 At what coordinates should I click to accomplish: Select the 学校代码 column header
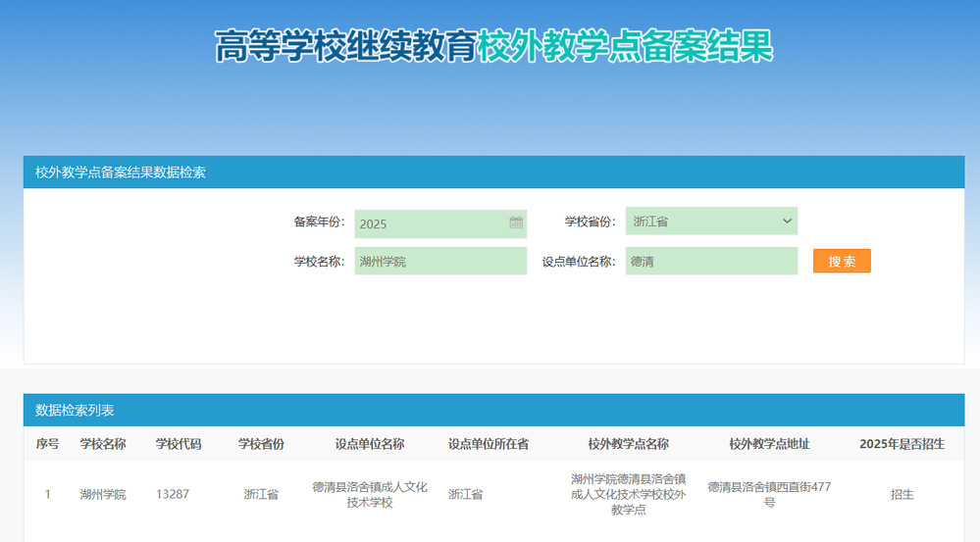point(179,444)
